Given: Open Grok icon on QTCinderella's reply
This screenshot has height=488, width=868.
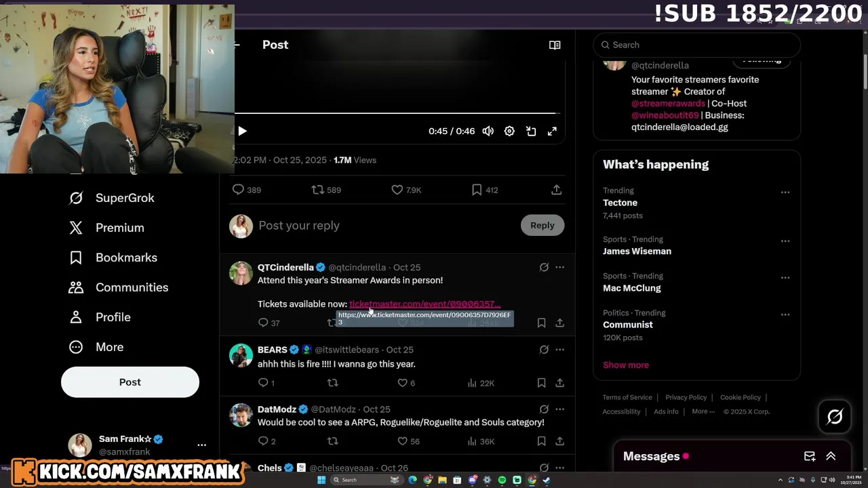Looking at the screenshot, I should (x=544, y=267).
